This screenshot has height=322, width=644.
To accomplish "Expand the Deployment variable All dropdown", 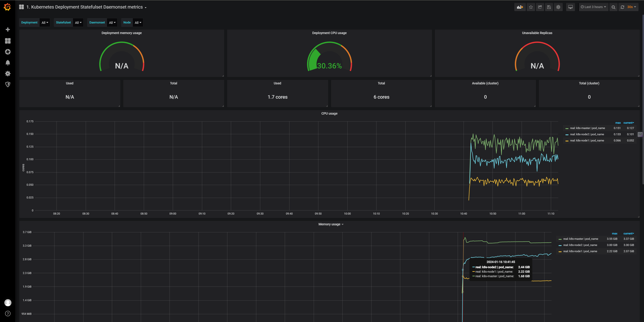I will tap(45, 22).
